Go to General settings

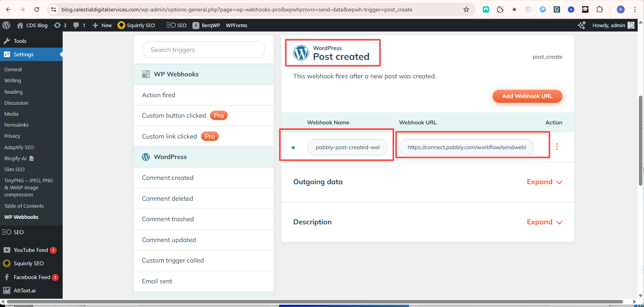(x=13, y=69)
